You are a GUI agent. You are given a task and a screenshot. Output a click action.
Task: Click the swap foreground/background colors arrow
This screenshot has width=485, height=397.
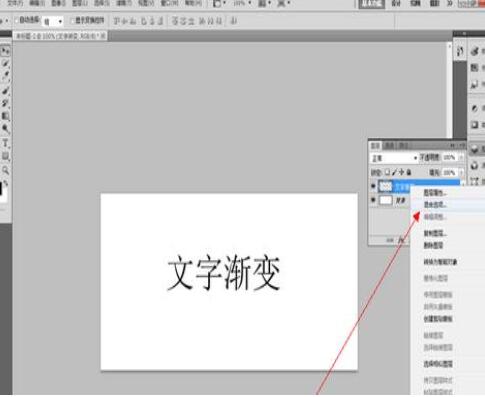[x=6, y=184]
